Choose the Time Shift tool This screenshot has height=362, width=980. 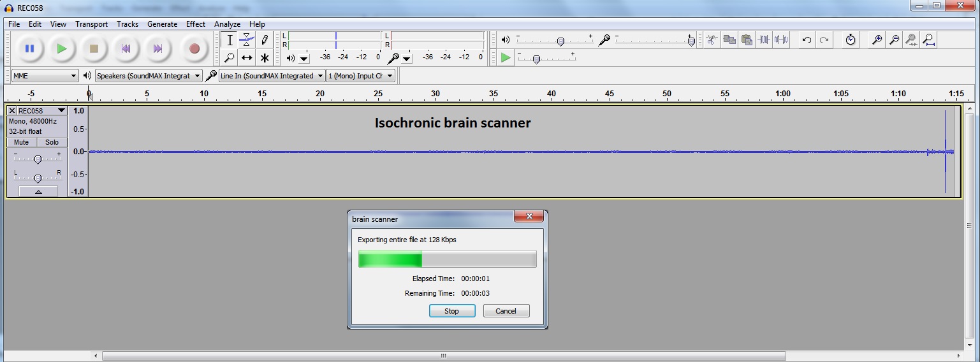(x=247, y=57)
